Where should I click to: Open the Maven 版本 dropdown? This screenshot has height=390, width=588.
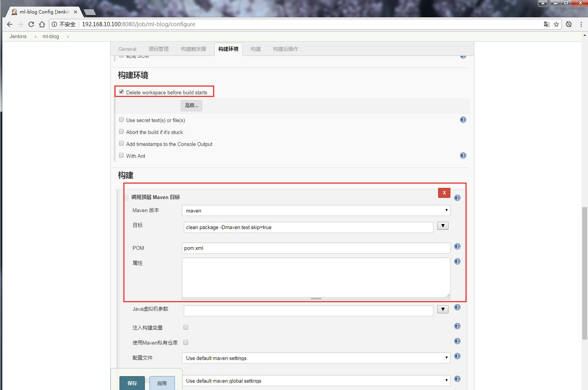316,211
